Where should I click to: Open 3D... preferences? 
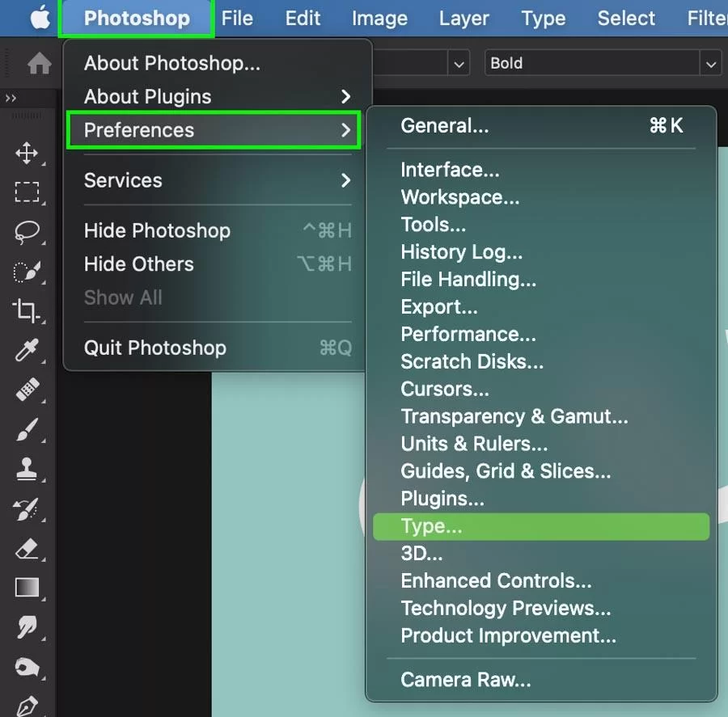(541, 553)
